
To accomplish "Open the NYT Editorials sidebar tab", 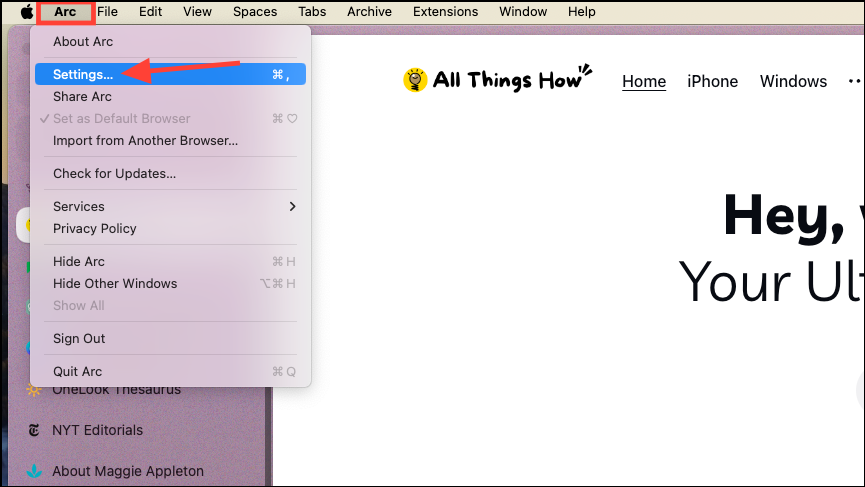I will point(97,430).
